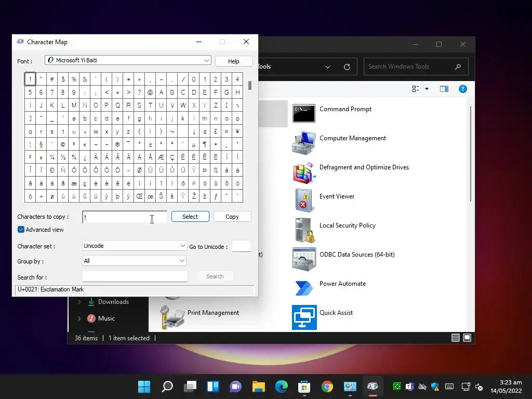Click the Character Map taskbar icon
This screenshot has height=399, width=532.
pos(373,387)
